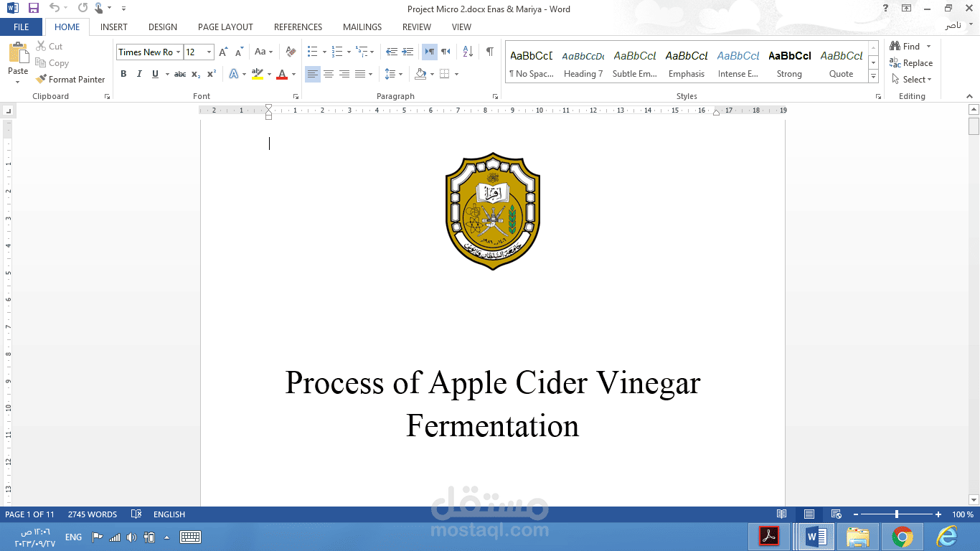
Task: Toggle Align Left paragraph alignment
Action: tap(313, 74)
